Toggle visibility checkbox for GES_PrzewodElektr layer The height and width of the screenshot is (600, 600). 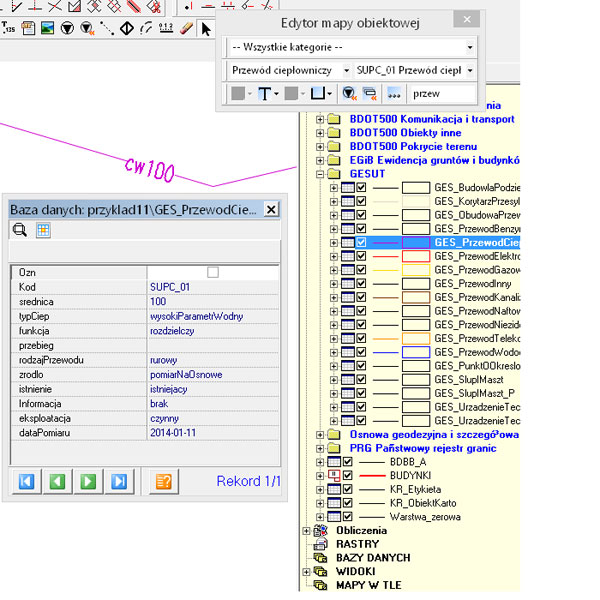pyautogui.click(x=361, y=256)
